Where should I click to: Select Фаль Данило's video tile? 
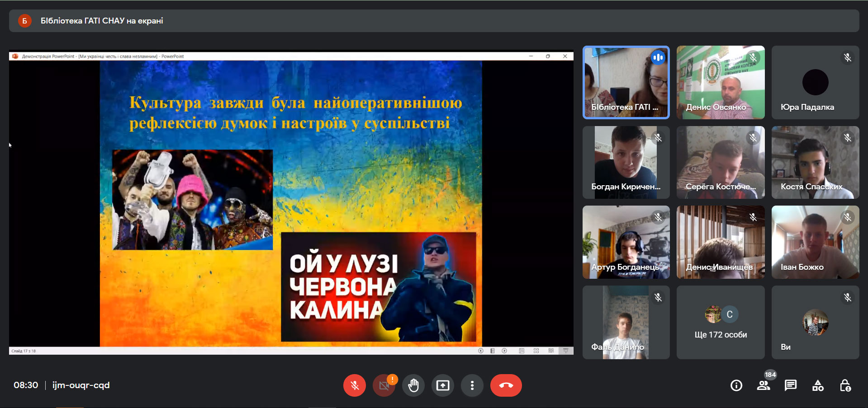626,322
